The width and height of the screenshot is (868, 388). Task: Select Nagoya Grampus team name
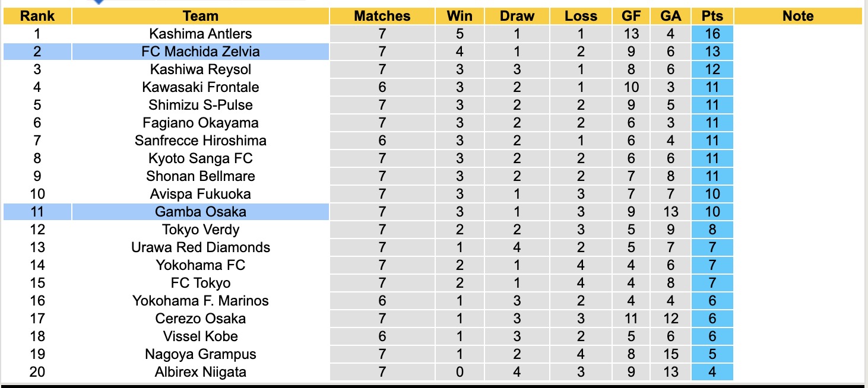[201, 354]
